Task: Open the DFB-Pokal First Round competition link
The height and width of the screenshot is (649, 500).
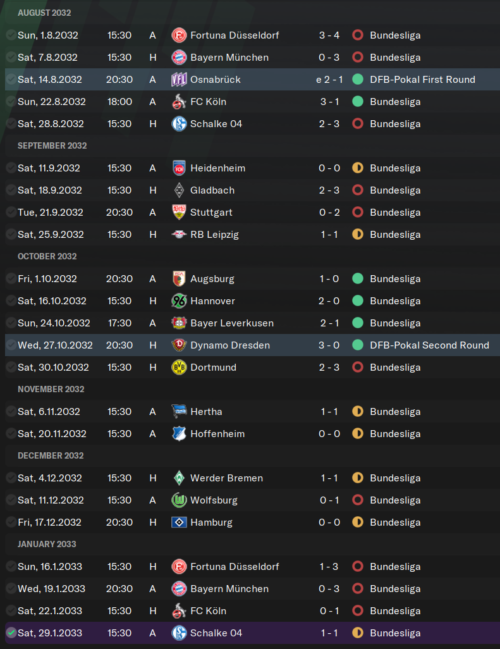Action: click(423, 79)
